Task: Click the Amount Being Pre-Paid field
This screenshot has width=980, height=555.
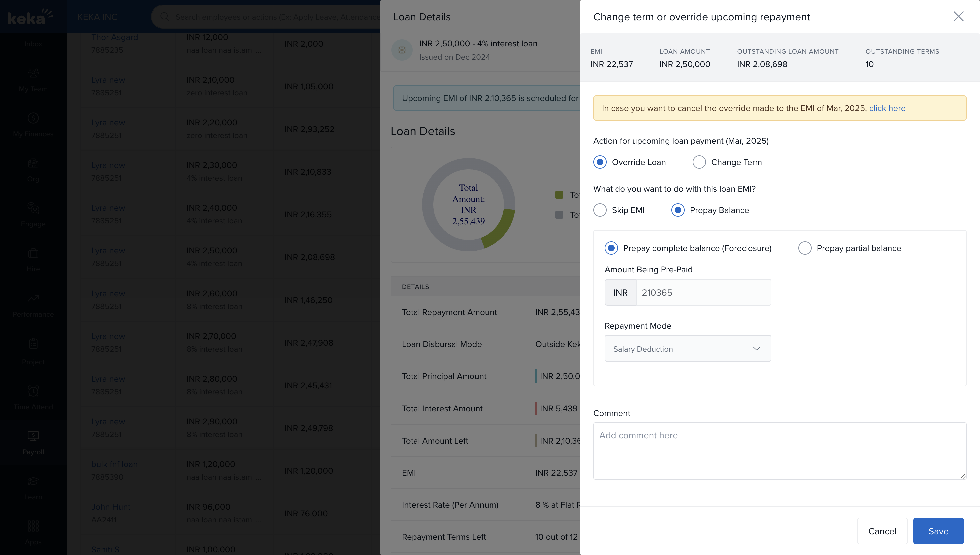Action: (703, 293)
